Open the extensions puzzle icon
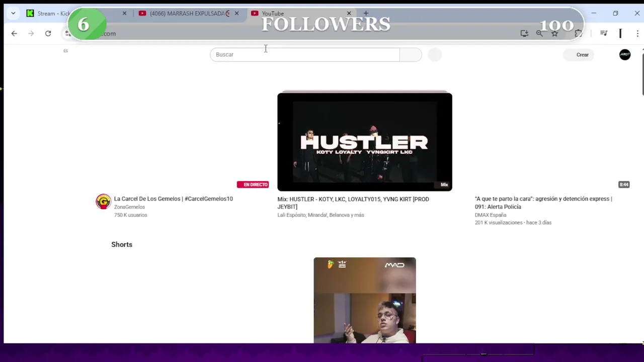The height and width of the screenshot is (362, 644). click(x=579, y=33)
